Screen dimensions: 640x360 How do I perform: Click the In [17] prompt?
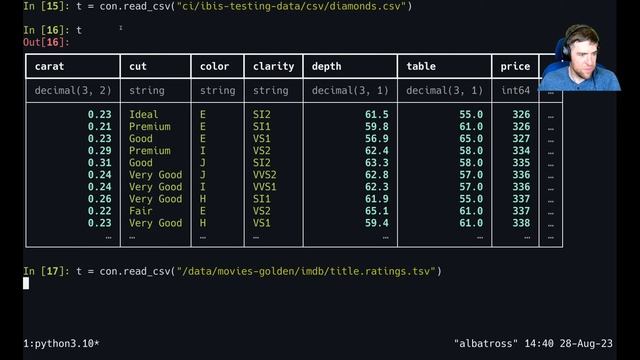coord(47,271)
